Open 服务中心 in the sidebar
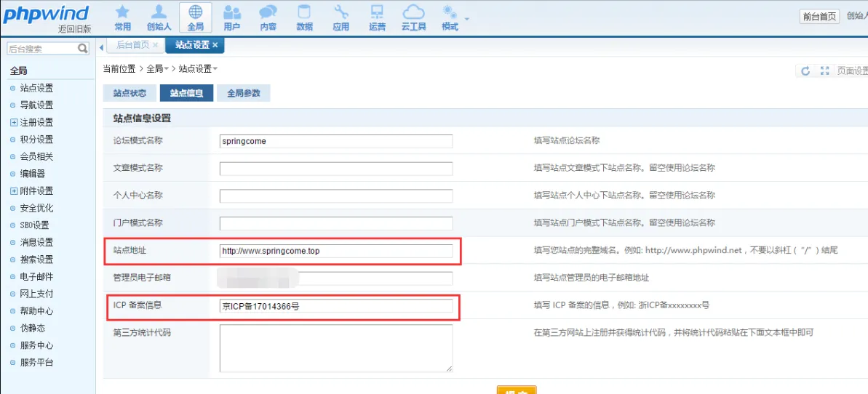 [36, 345]
